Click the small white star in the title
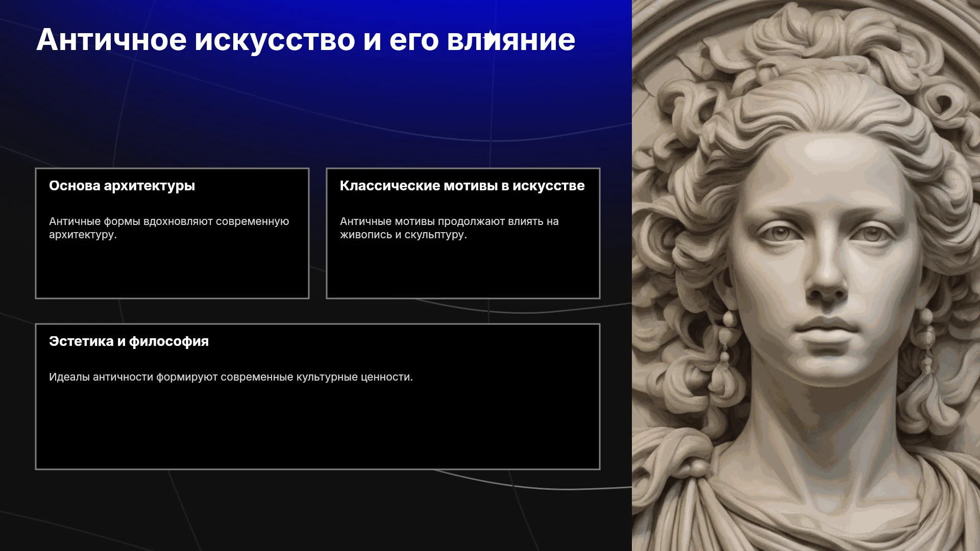980x551 pixels. click(x=489, y=36)
